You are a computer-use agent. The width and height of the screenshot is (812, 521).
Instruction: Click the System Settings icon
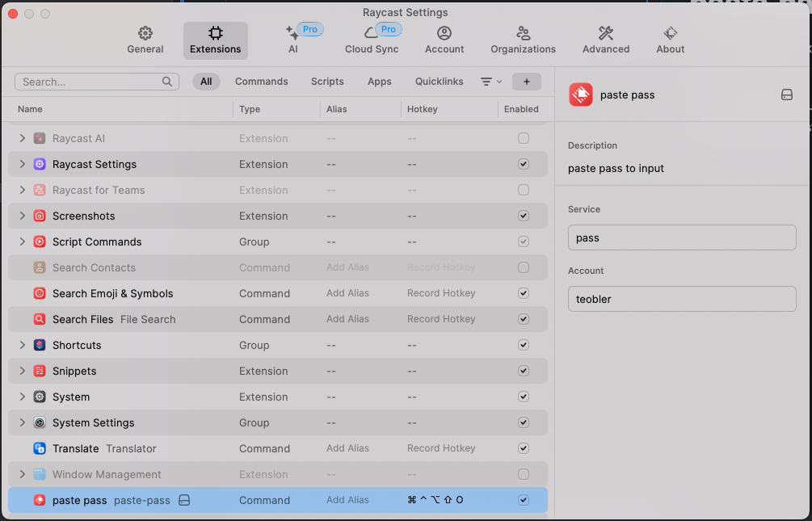[40, 422]
